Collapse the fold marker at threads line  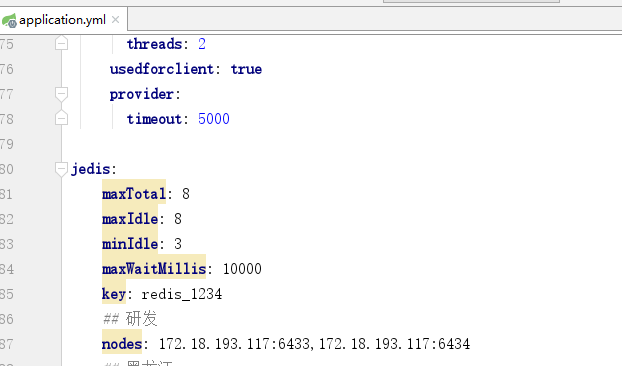click(61, 44)
